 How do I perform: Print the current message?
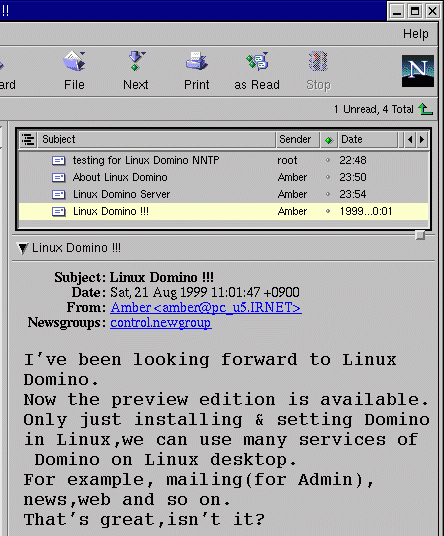point(196,61)
